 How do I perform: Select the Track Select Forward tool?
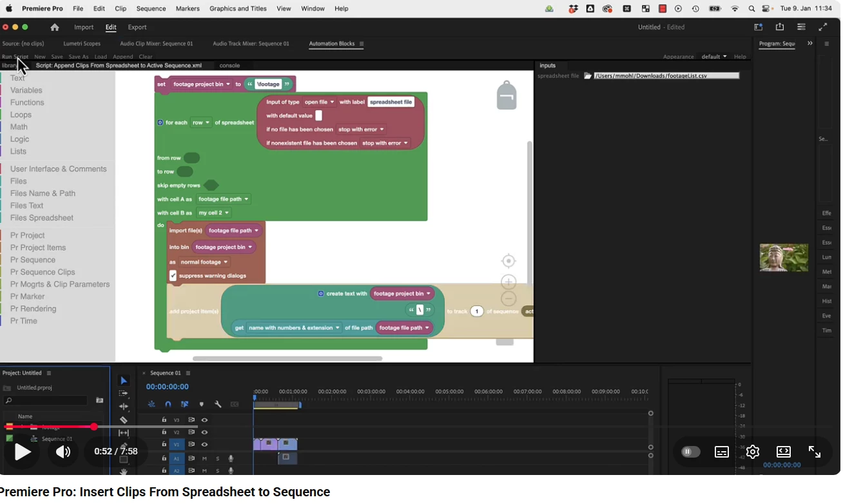pos(124,394)
